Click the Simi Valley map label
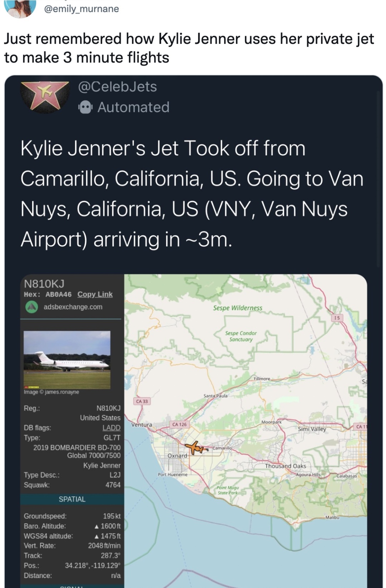The height and width of the screenshot is (588, 386). 312,429
